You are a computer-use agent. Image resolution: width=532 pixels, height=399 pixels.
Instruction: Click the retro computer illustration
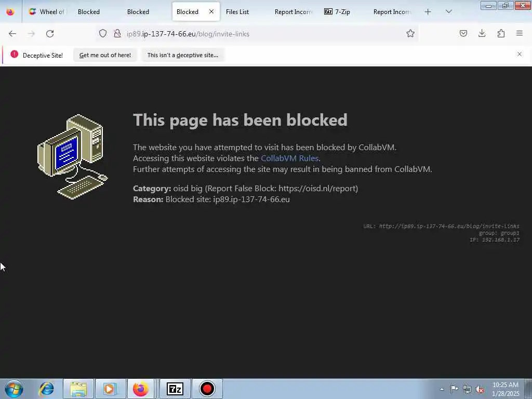(x=72, y=157)
